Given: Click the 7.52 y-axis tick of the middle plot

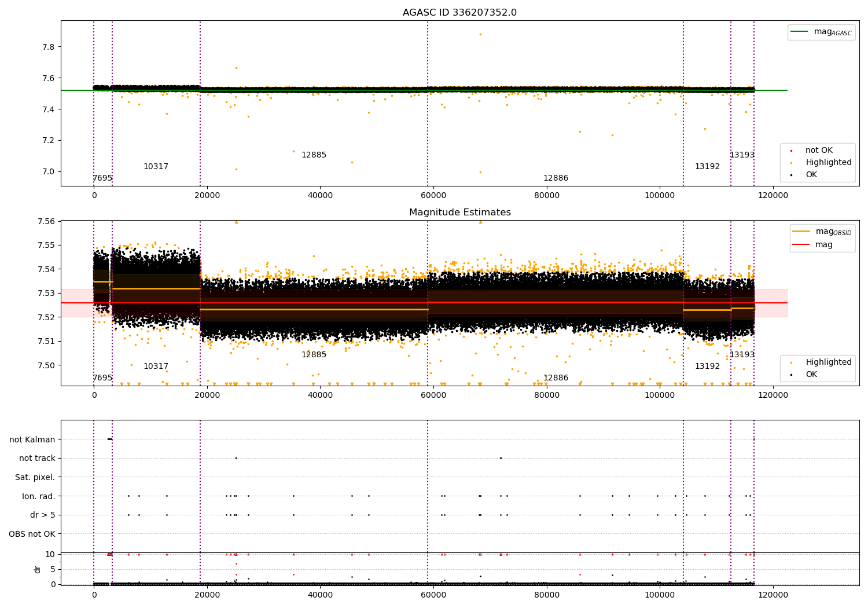Looking at the screenshot, I should click(46, 317).
